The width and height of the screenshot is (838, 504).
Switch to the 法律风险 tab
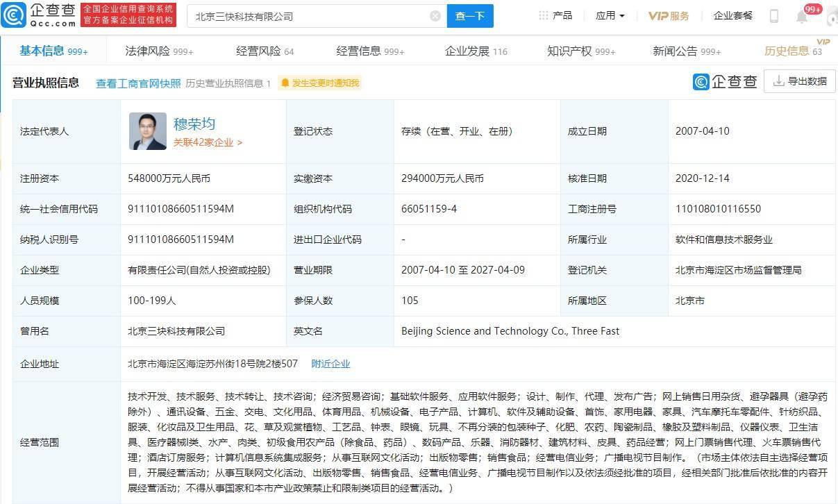pos(159,51)
